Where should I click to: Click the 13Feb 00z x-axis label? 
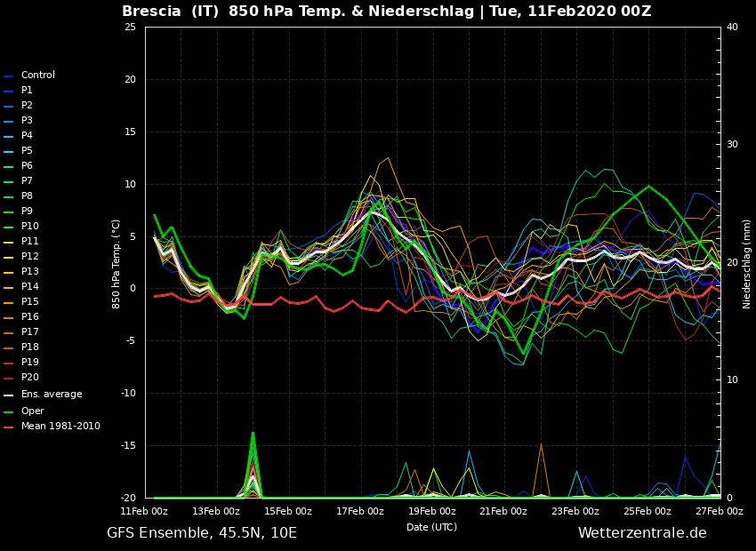tap(216, 511)
